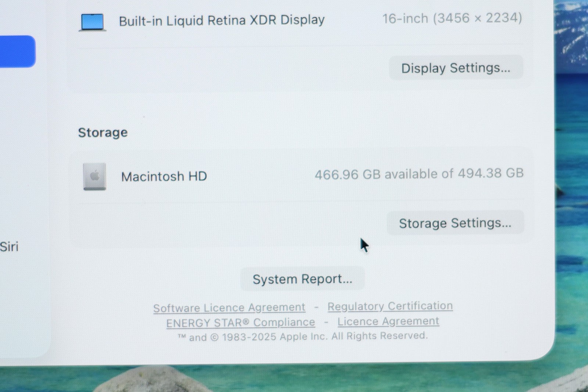Click the Apple copyright notice text
Image resolution: width=588 pixels, height=392 pixels.
pos(303,336)
